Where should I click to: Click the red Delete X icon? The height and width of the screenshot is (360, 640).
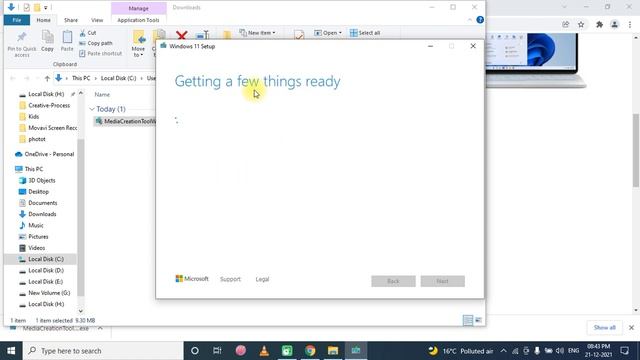[182, 36]
